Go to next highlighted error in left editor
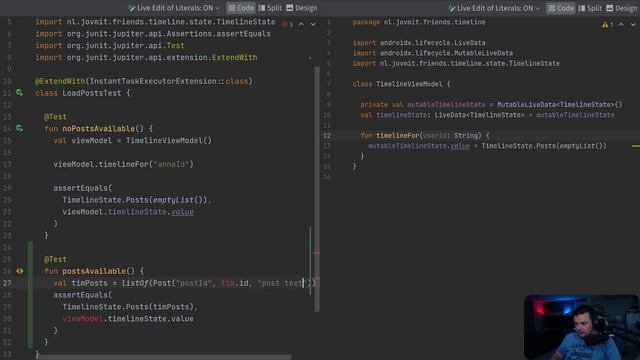This screenshot has width=640, height=360. point(313,24)
